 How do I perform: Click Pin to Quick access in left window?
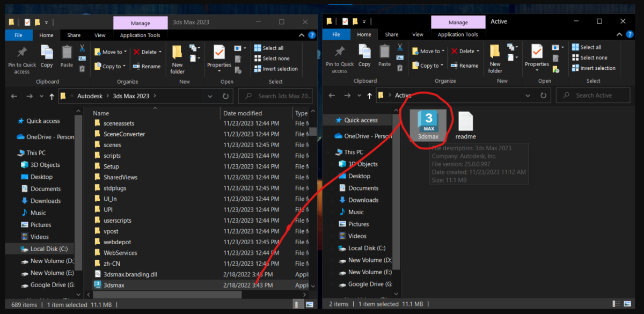pos(22,59)
